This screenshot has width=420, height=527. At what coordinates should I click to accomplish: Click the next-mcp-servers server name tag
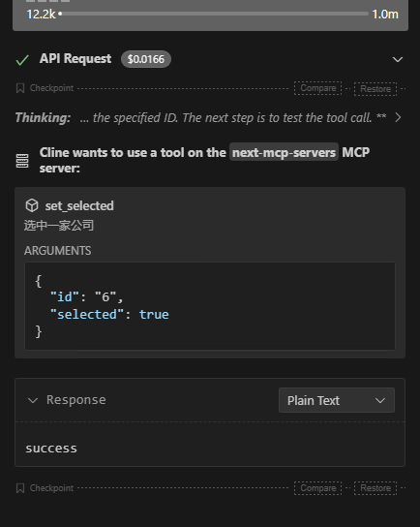284,153
